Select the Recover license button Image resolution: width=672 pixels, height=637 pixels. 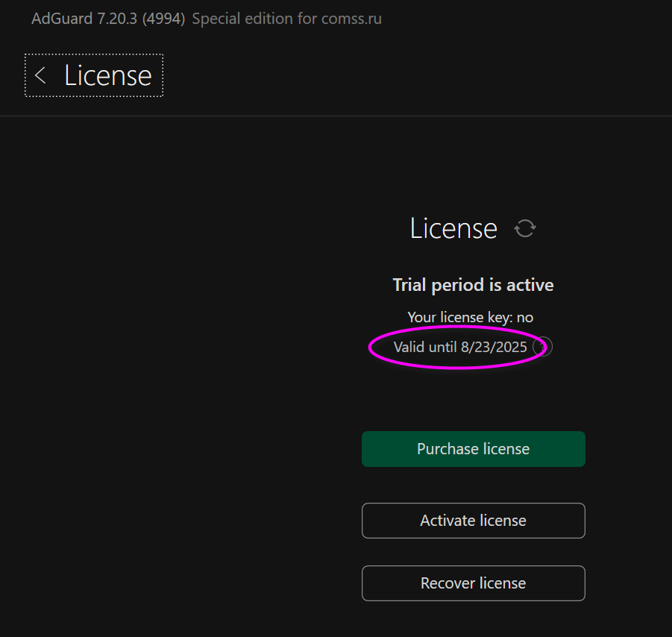(x=473, y=583)
